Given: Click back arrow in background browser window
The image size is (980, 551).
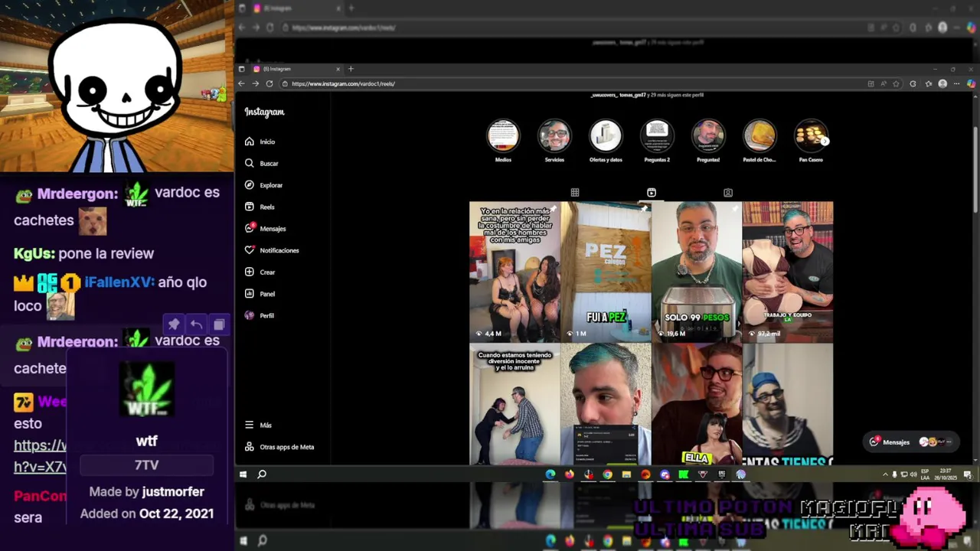Looking at the screenshot, I should (x=242, y=28).
